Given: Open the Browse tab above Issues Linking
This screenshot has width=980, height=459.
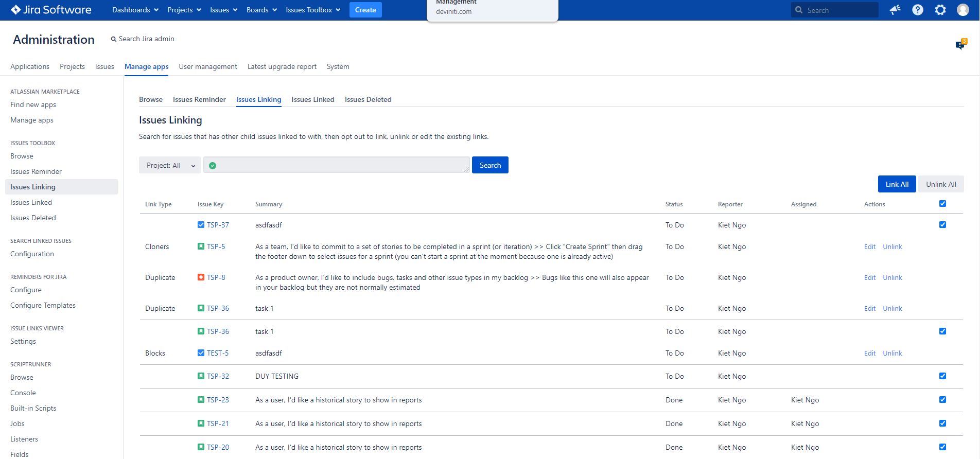Looking at the screenshot, I should click(x=151, y=99).
